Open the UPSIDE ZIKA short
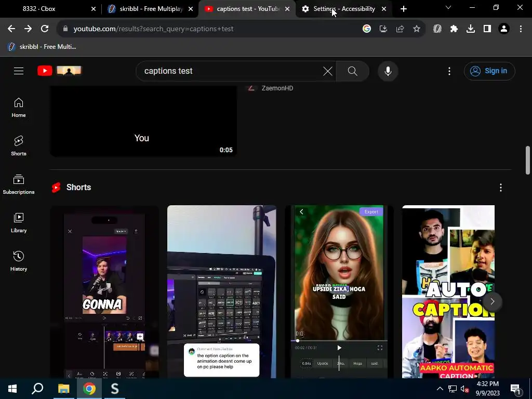 pos(339,291)
